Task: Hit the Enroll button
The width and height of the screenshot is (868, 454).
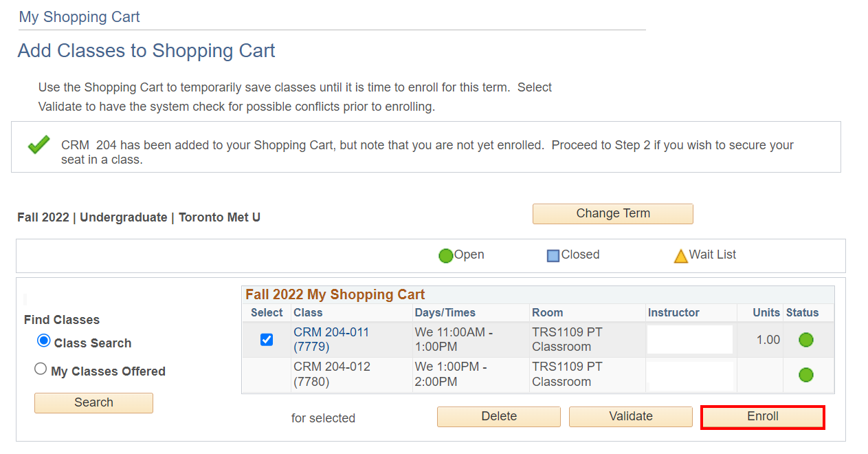Action: click(762, 417)
